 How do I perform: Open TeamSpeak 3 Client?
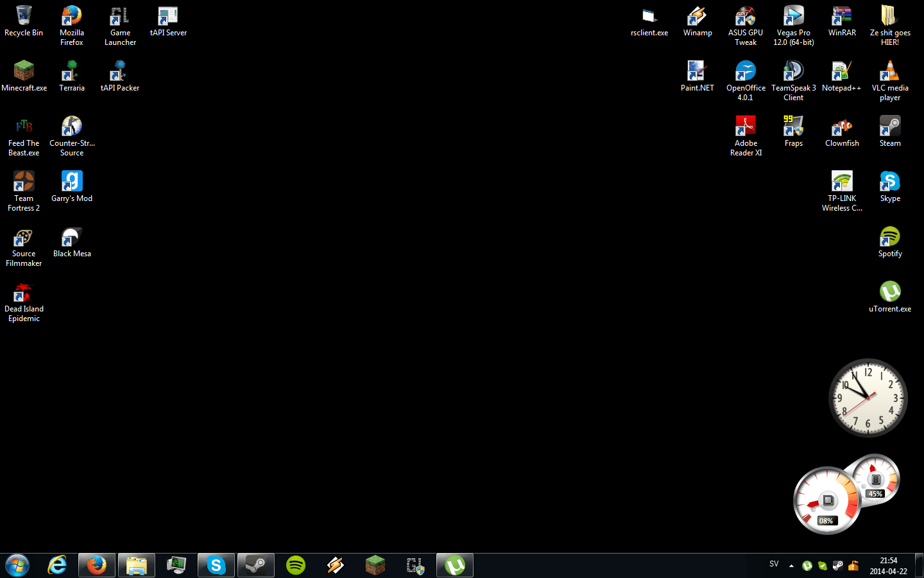[x=794, y=71]
